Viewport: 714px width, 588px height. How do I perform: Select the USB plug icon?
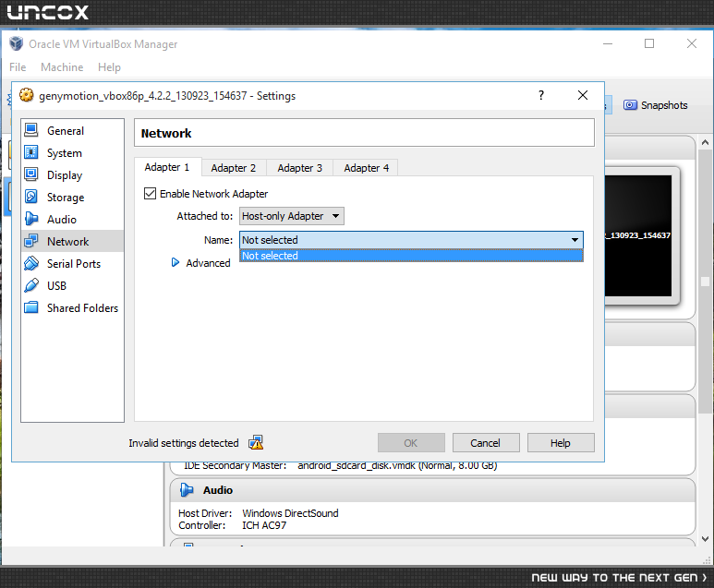(x=31, y=285)
